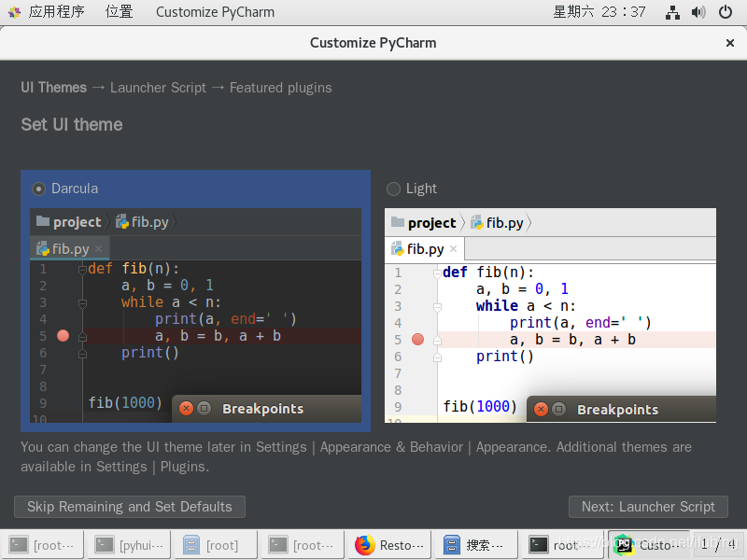747x560 pixels.
Task: Click the Light preview project folder icon
Action: (x=398, y=222)
